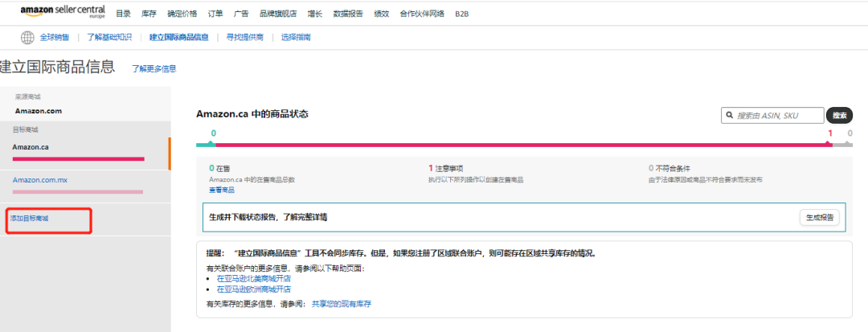This screenshot has height=332, width=868.
Task: Click the Amazon.com.mx pink progress bar
Action: click(x=77, y=192)
